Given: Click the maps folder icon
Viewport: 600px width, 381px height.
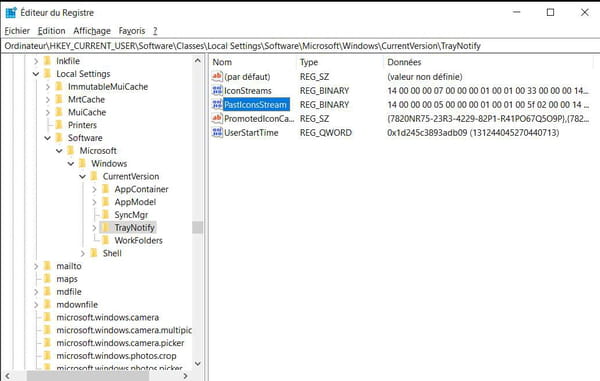Looking at the screenshot, I should [47, 278].
